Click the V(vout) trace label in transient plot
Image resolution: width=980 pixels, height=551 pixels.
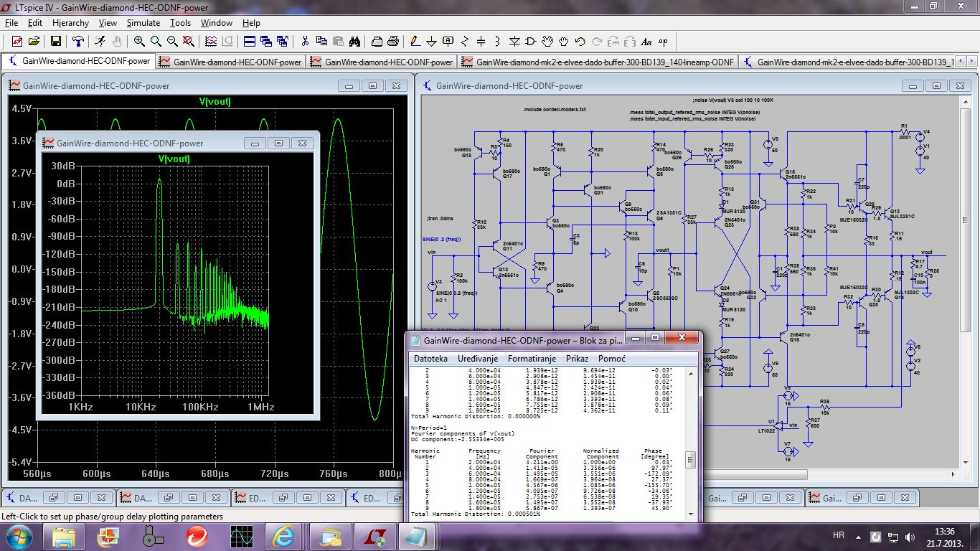tap(215, 101)
